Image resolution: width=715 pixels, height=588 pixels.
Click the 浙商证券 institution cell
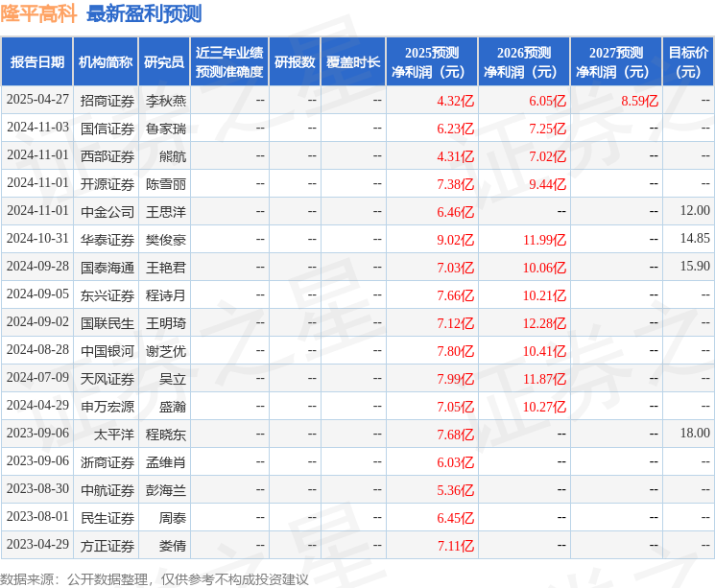107,462
